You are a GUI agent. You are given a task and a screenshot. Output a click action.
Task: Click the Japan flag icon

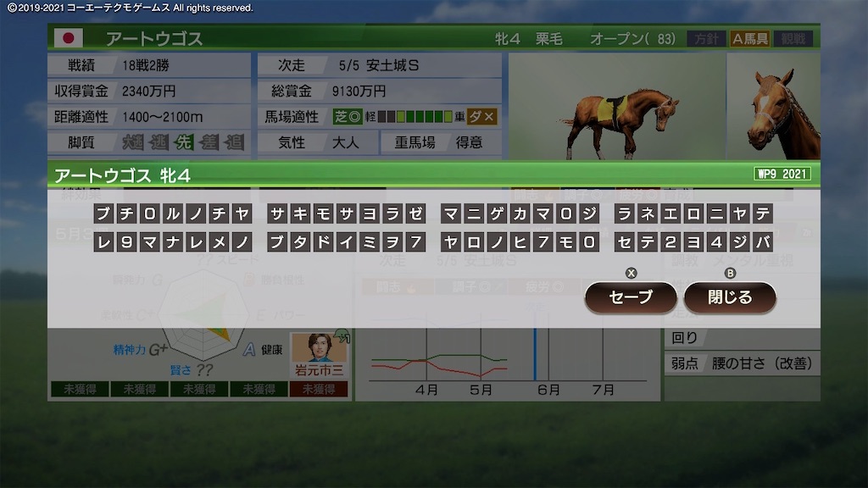click(x=69, y=37)
